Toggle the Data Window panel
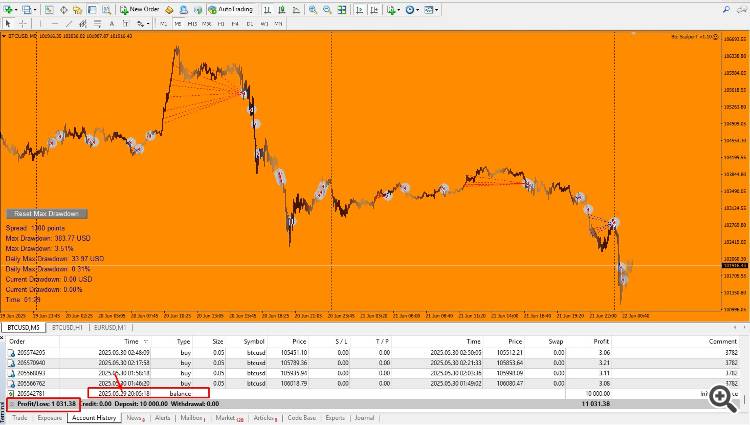The image size is (750, 425). [63, 10]
